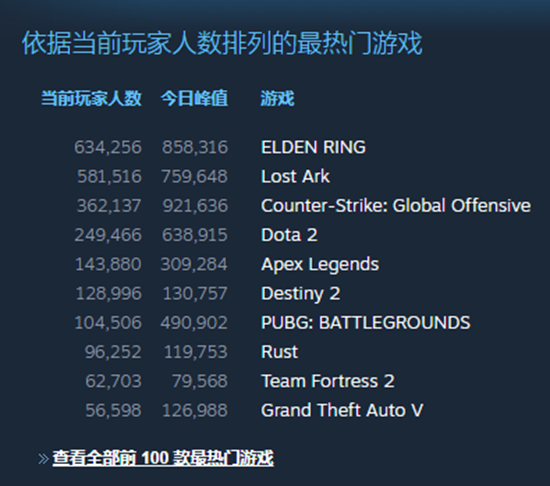Open the ELDEN RING game link
The height and width of the screenshot is (486, 550).
(x=313, y=147)
